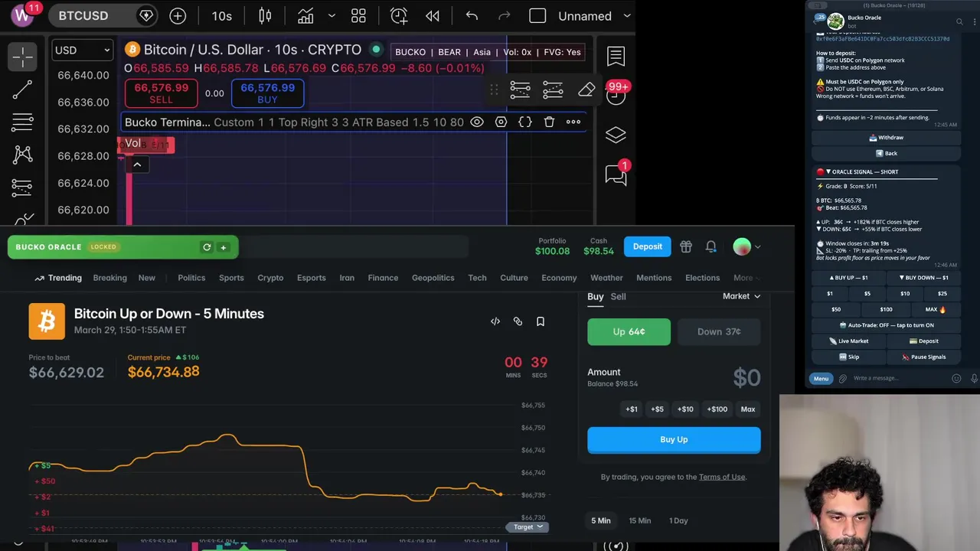Focus the Write a message field
The width and height of the screenshot is (980, 551).
(900, 378)
